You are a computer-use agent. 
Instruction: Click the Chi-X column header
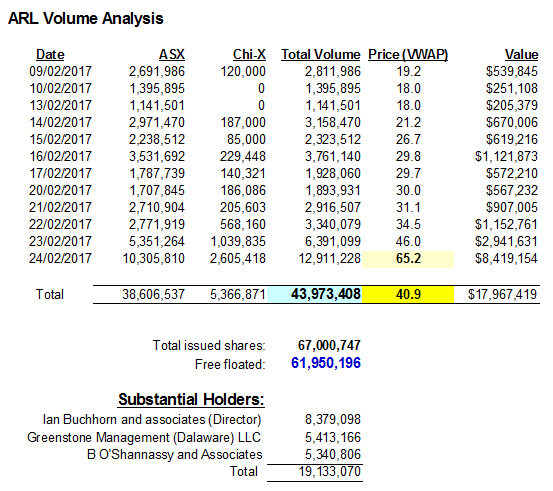[x=249, y=55]
